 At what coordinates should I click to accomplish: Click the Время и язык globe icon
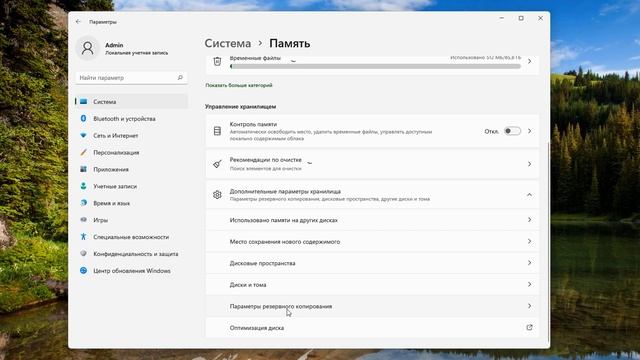[83, 203]
